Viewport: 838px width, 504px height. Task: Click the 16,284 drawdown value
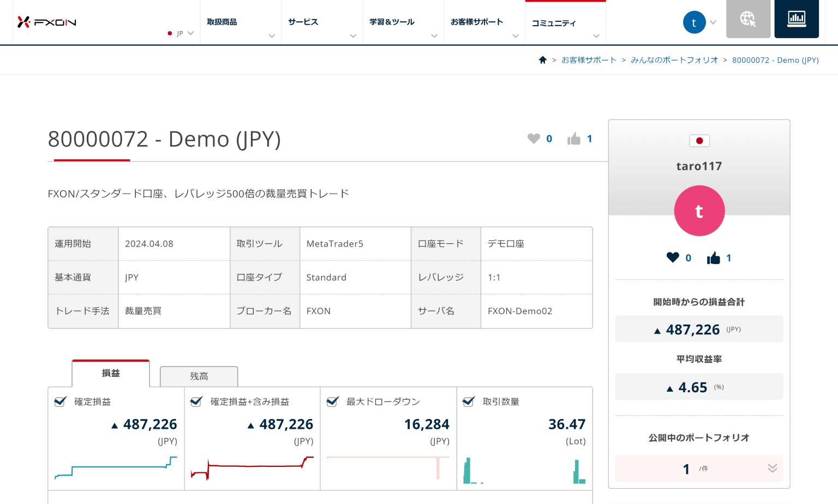point(427,424)
